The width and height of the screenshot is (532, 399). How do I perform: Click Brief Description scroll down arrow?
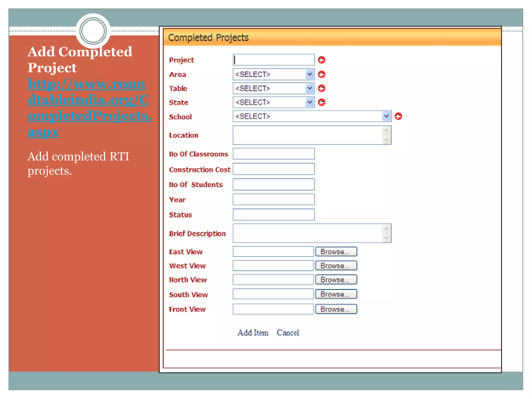pos(387,238)
